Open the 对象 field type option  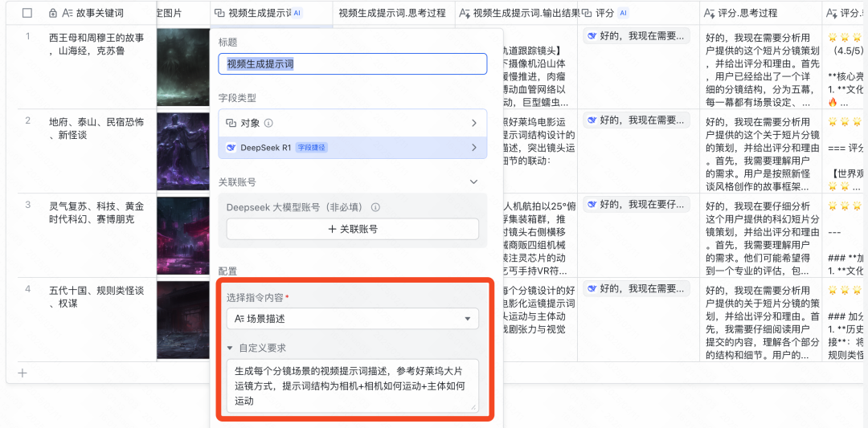[x=353, y=123]
